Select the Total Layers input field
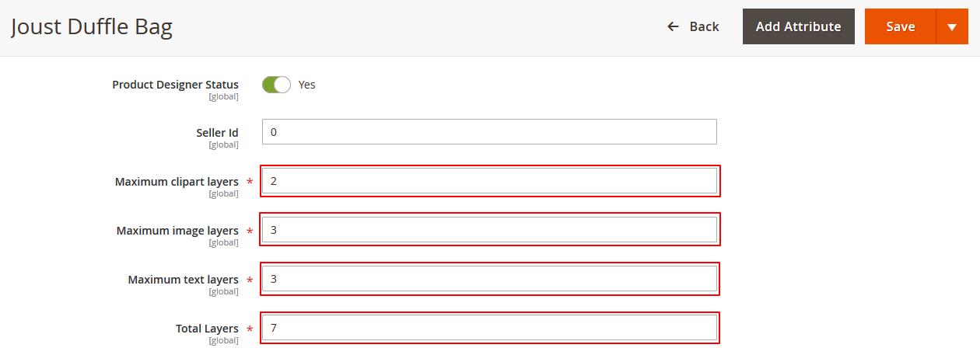The width and height of the screenshot is (980, 362). tap(489, 328)
